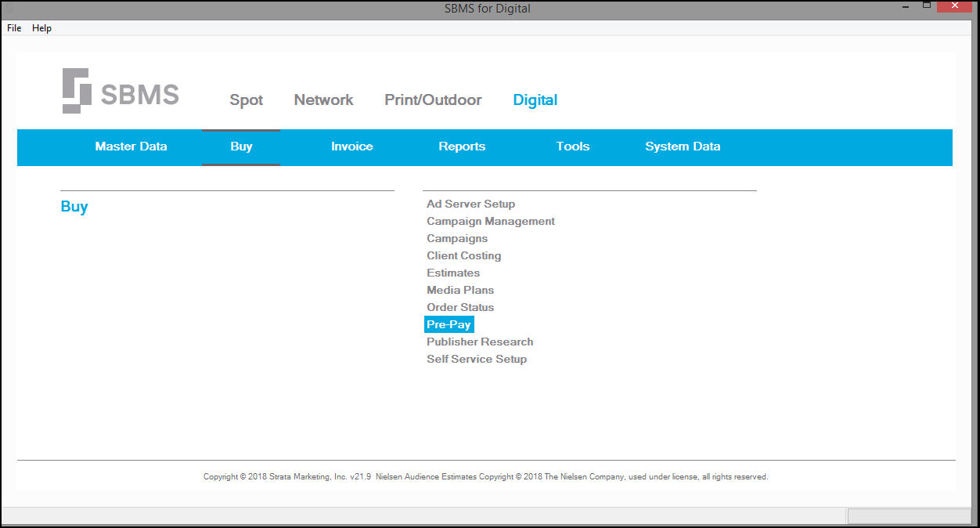Click the copyright footer text
980x528 pixels.
(486, 476)
